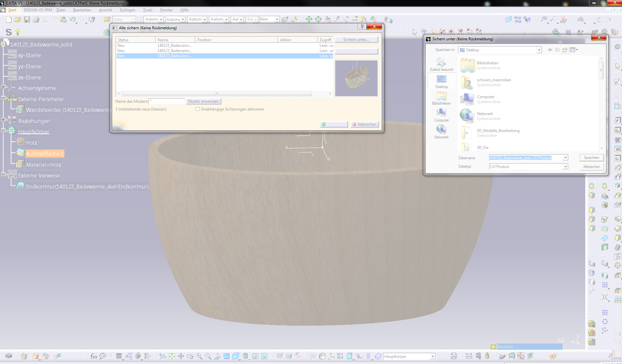The width and height of the screenshot is (622, 364).
Task: Select the 3D_Modelle_Bearbeitung folder
Action: (x=498, y=133)
